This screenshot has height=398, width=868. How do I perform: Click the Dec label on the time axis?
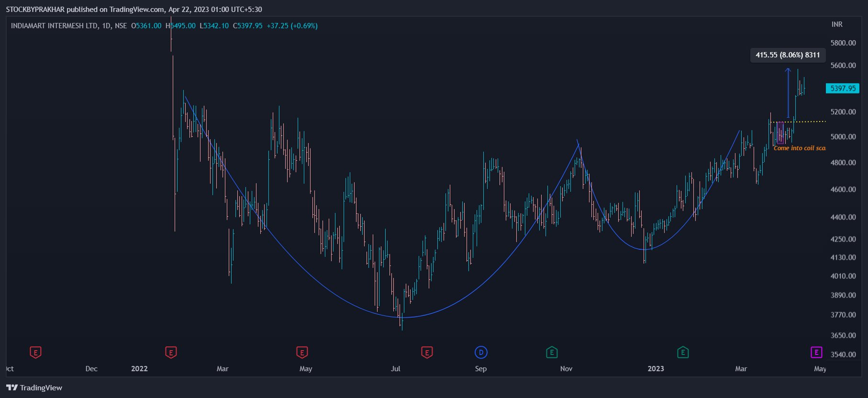[x=91, y=369]
